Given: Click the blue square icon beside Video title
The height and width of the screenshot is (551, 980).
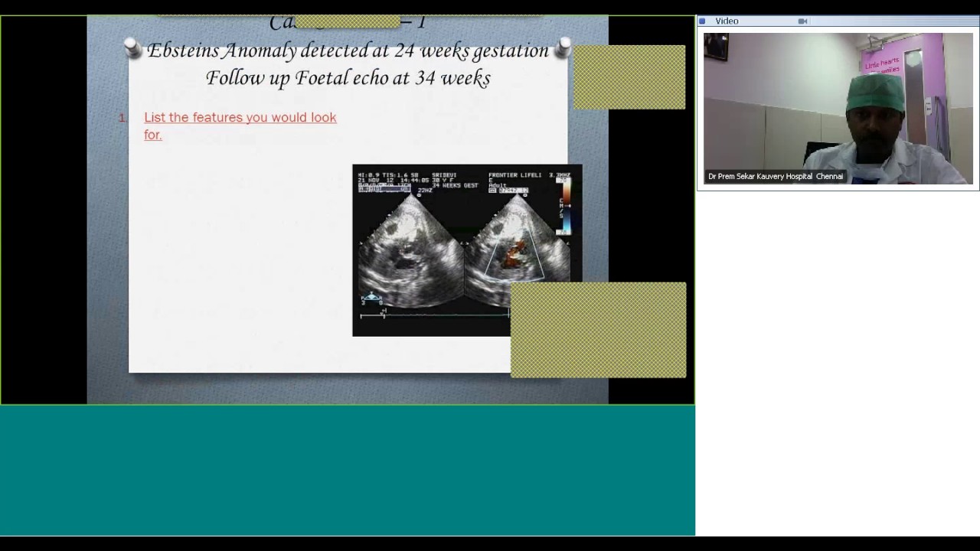Looking at the screenshot, I should [702, 21].
